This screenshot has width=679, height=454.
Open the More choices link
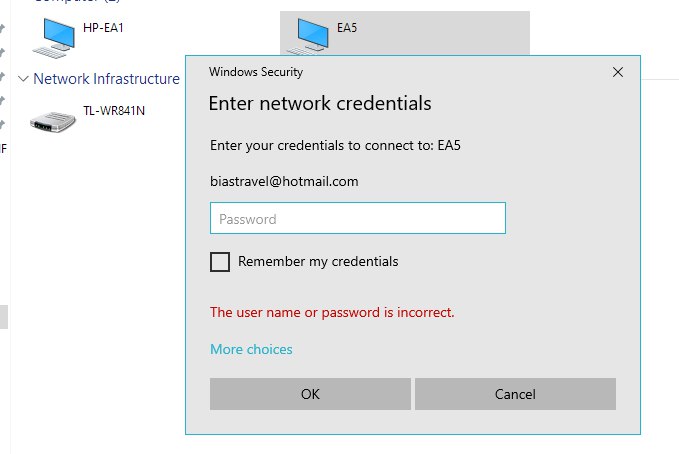(x=251, y=349)
